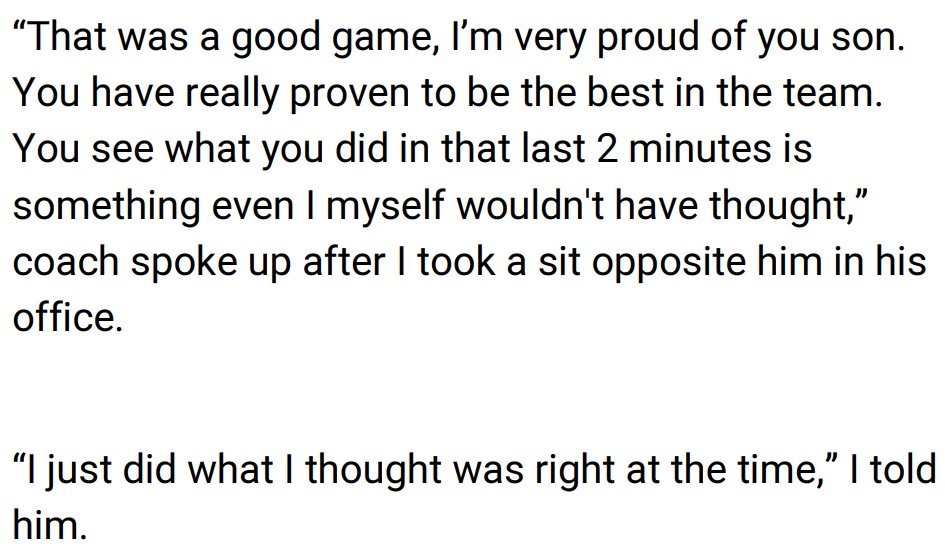Place cursor on the word "office"
Image resolution: width=945 pixels, height=550 pixels.
[65, 317]
